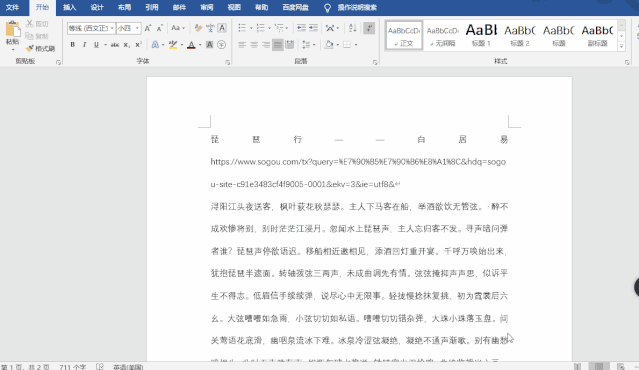Image resolution: width=639 pixels, height=370 pixels.
Task: Open the font size dropdown
Action: tap(137, 28)
